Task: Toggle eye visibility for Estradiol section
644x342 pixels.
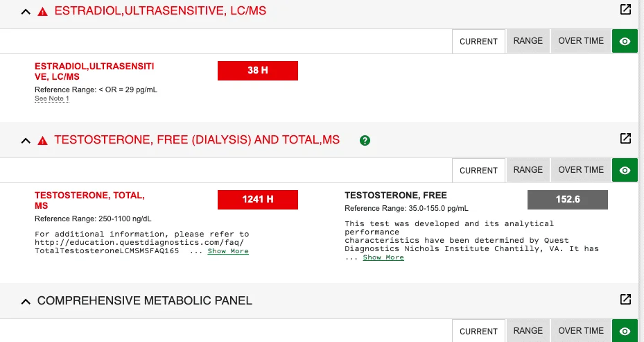Action: click(625, 41)
